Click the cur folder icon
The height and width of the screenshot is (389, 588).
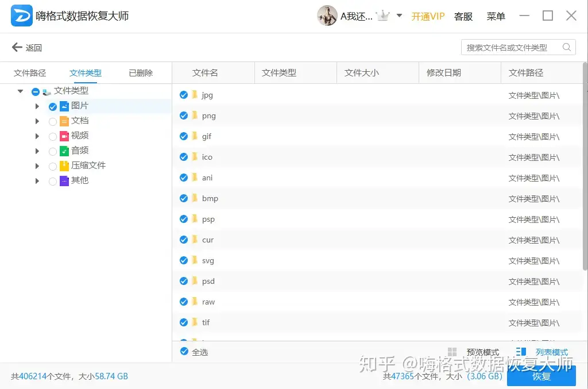[195, 240]
